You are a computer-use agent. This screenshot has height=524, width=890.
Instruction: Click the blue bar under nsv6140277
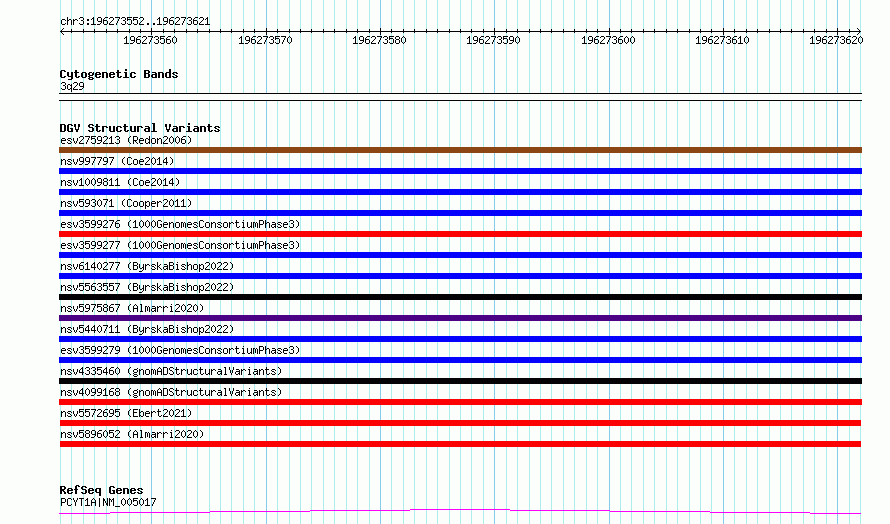pyautogui.click(x=460, y=276)
